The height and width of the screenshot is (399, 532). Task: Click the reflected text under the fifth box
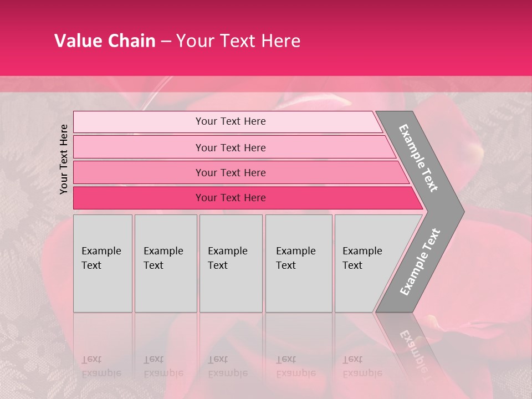(362, 366)
